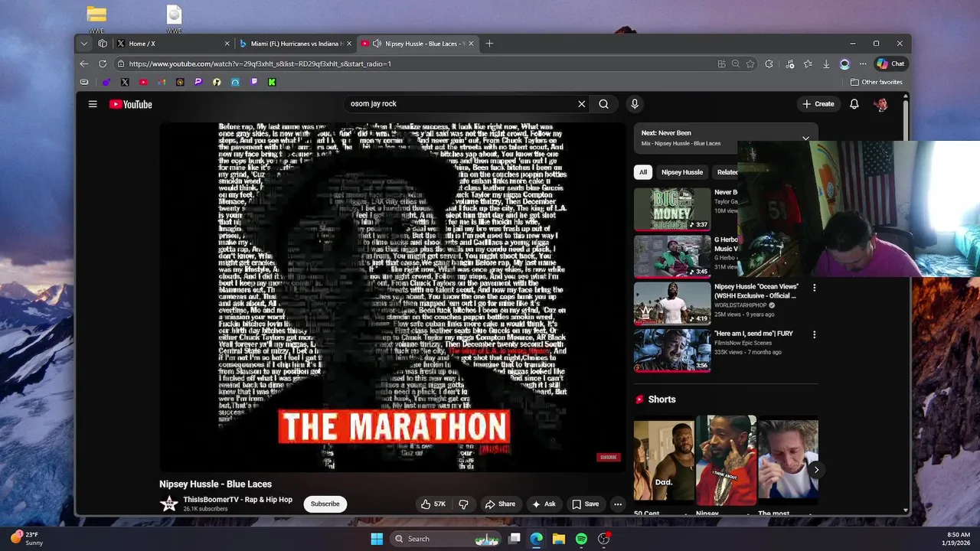Like the video with the 57K thumbs up
Image resolution: width=980 pixels, height=551 pixels.
tap(433, 504)
